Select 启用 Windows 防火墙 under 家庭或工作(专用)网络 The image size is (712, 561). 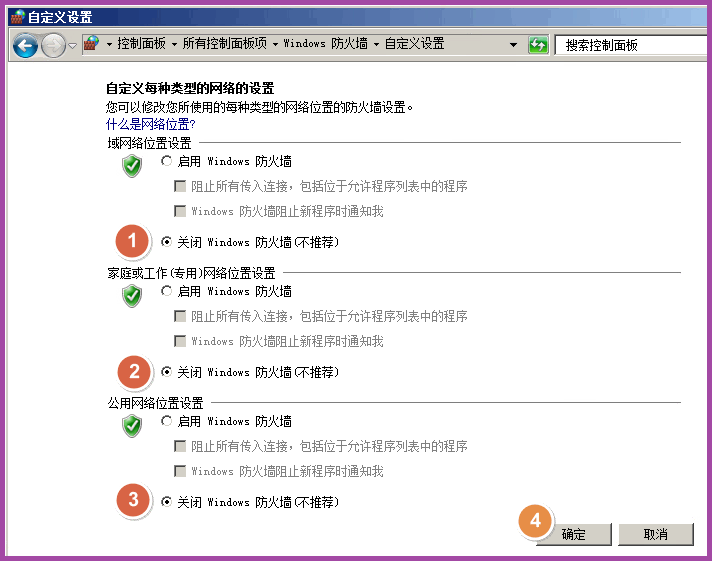[167, 291]
